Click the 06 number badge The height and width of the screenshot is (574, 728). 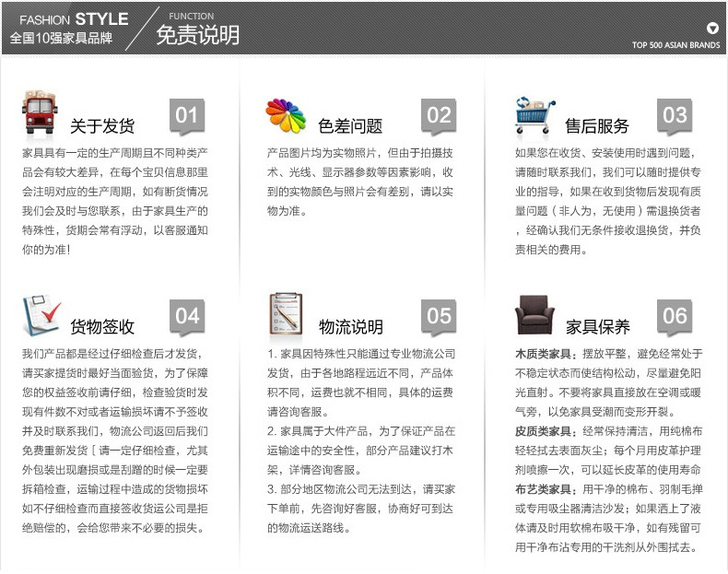click(x=675, y=317)
